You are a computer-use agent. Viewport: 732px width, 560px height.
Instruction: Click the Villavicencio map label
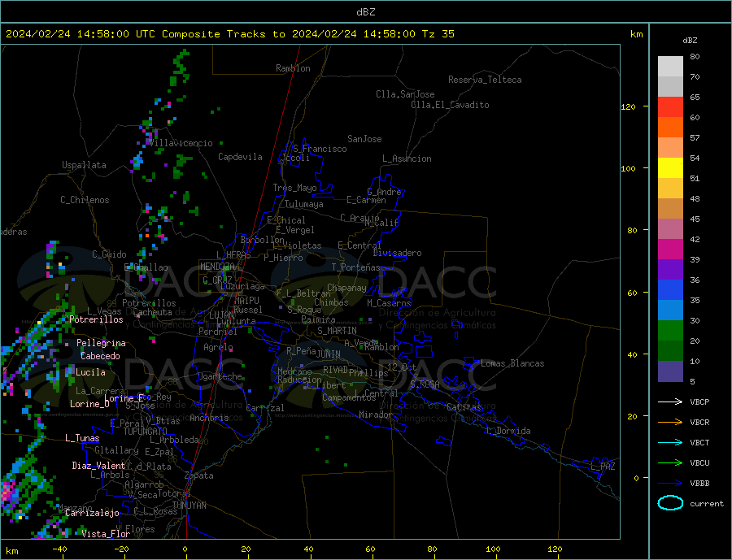coord(181,143)
